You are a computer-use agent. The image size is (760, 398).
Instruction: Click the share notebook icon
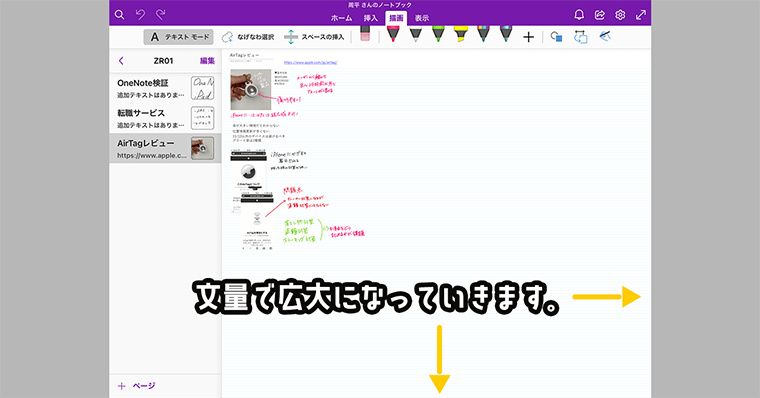click(600, 15)
